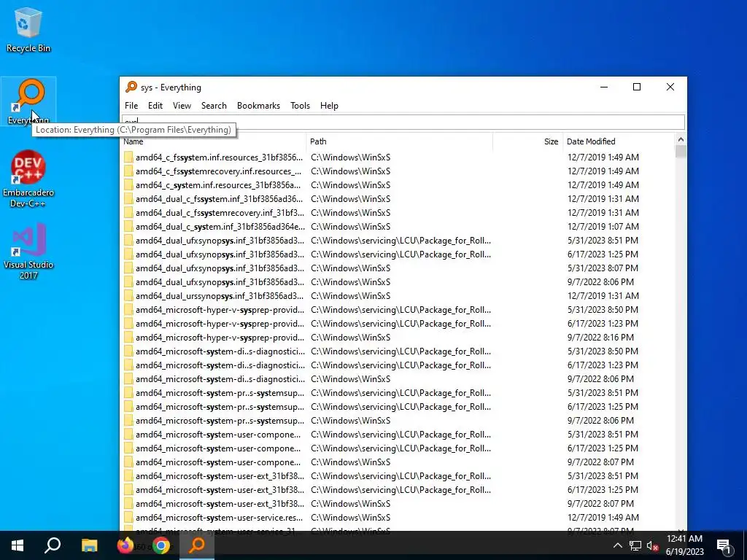Sort results by the Size column

[528, 141]
